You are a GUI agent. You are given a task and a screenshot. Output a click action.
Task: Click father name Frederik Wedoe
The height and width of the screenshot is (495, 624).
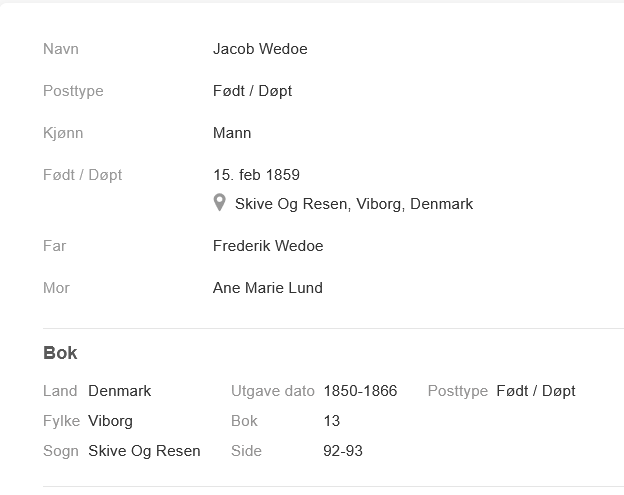[x=268, y=246]
